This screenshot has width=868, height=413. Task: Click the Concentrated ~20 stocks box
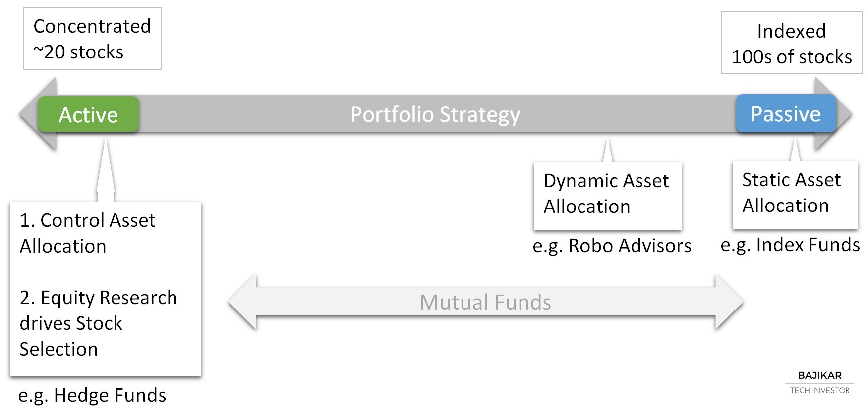point(93,39)
